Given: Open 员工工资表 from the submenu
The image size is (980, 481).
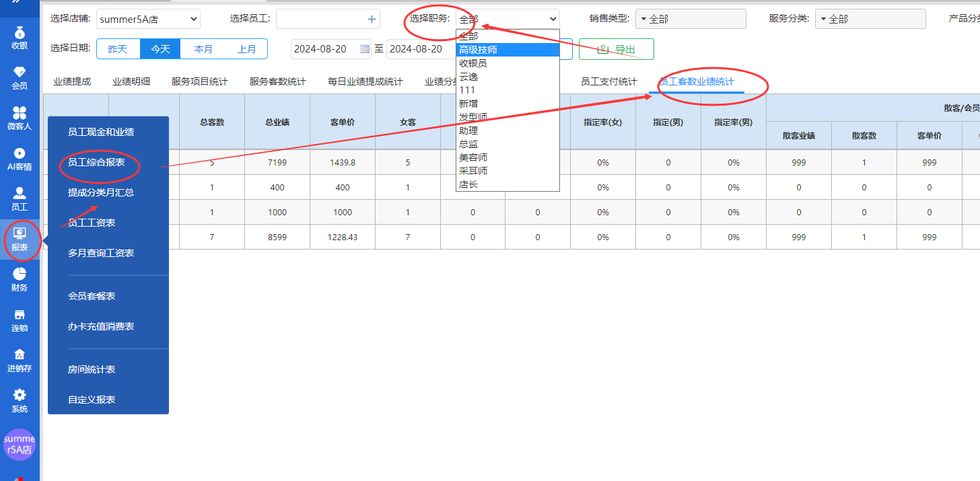Looking at the screenshot, I should 92,223.
